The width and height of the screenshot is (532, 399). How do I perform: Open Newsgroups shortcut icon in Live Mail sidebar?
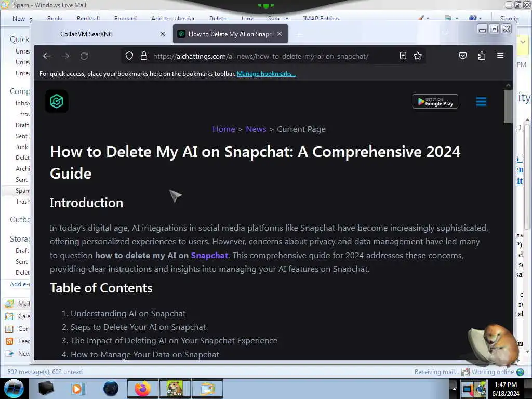point(9,354)
